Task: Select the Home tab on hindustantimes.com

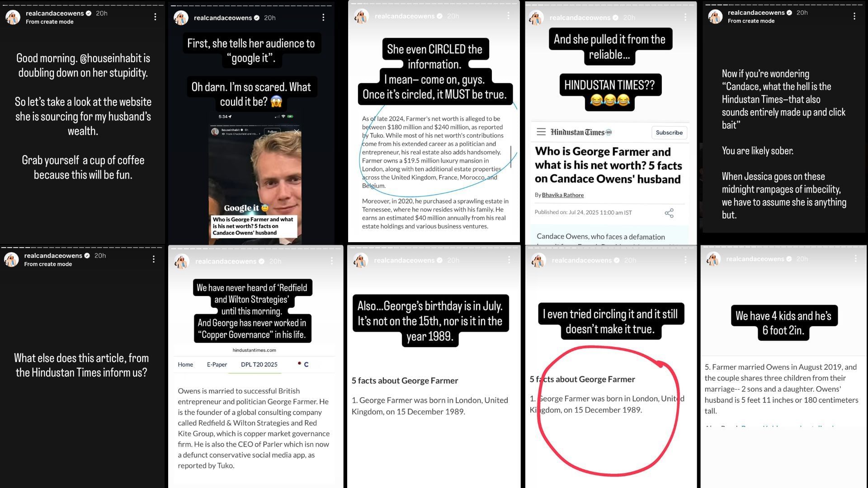Action: click(x=185, y=364)
